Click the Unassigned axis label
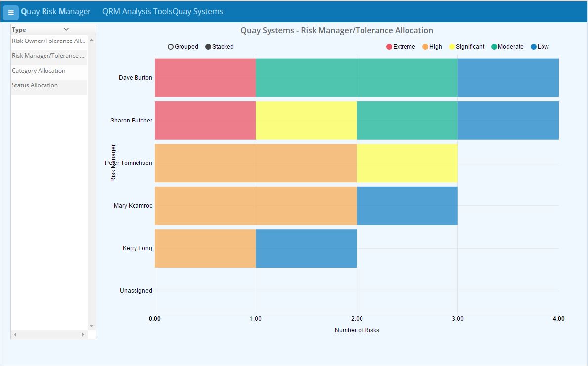The height and width of the screenshot is (366, 588). click(136, 291)
